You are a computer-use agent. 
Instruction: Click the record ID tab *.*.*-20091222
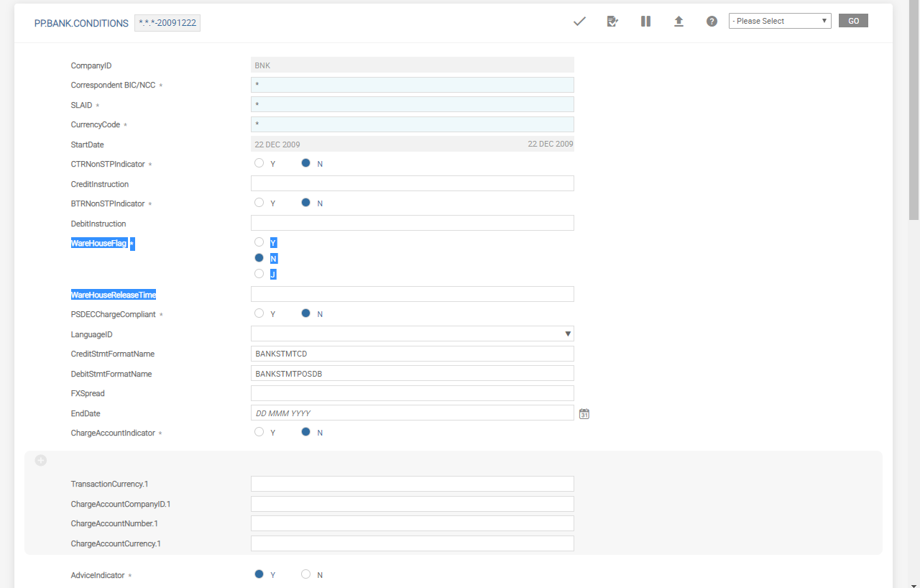pyautogui.click(x=167, y=23)
